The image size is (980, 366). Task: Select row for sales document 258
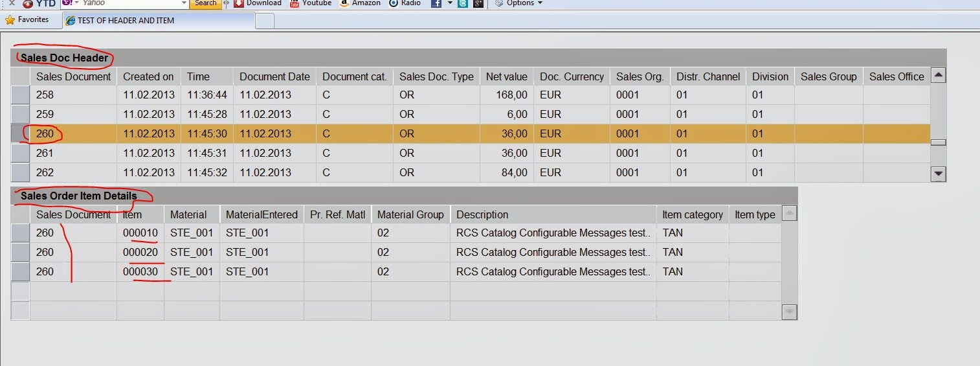coord(21,95)
